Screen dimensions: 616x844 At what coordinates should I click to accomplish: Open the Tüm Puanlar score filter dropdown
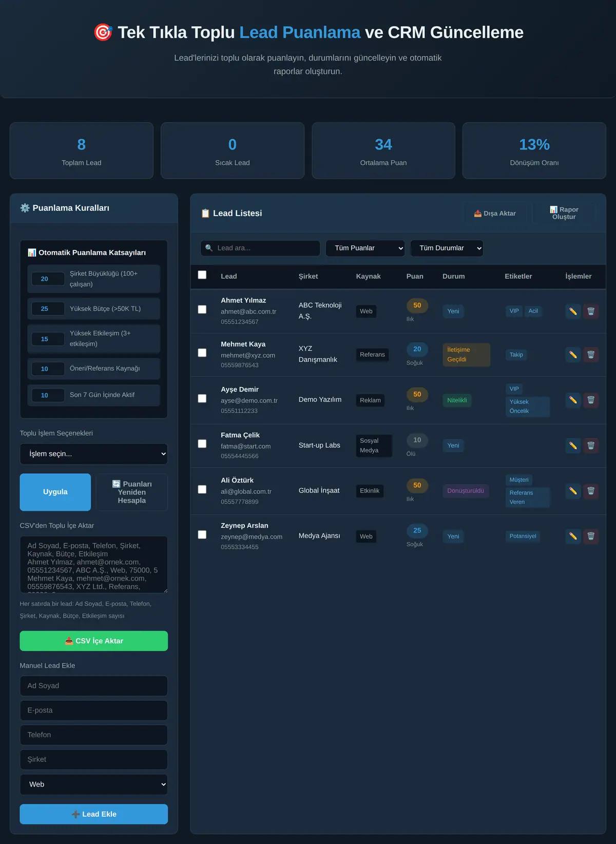tap(365, 248)
